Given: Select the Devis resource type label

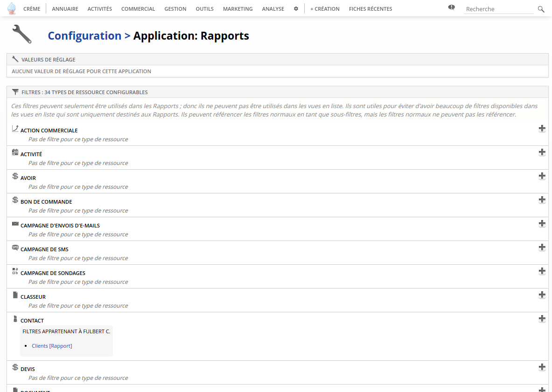Looking at the screenshot, I should point(28,369).
